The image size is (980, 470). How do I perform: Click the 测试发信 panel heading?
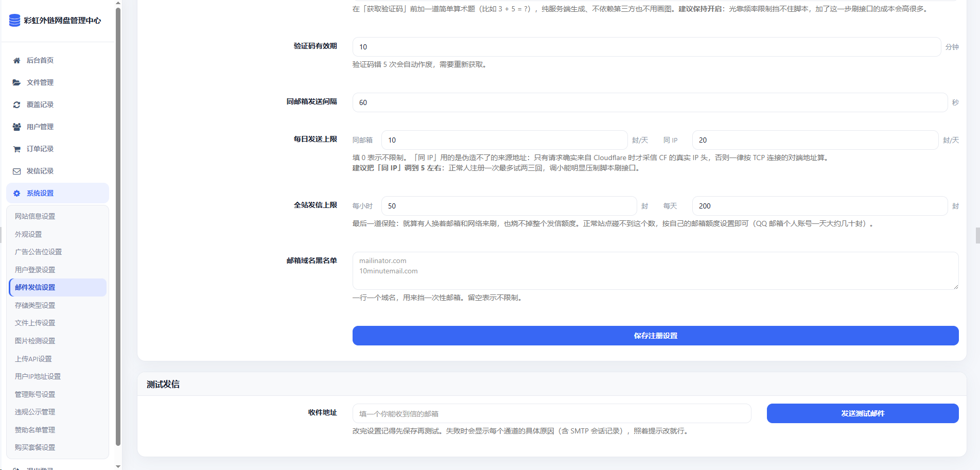click(163, 385)
